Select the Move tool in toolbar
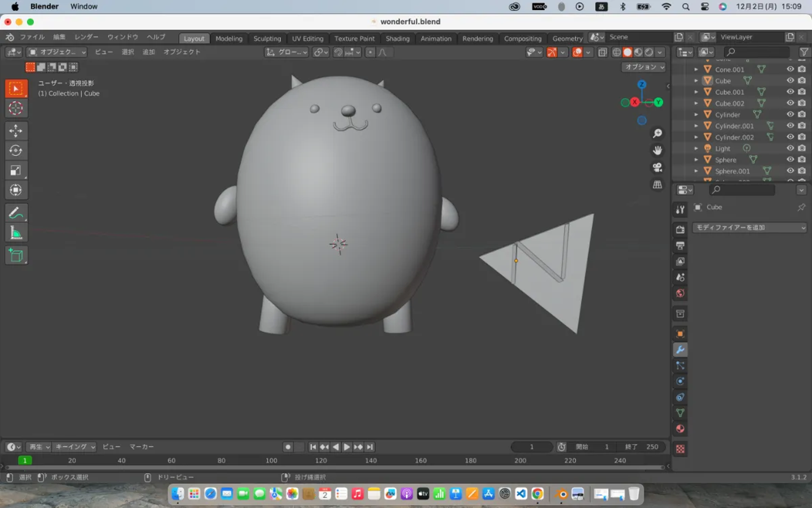This screenshot has width=812, height=508. 16,131
